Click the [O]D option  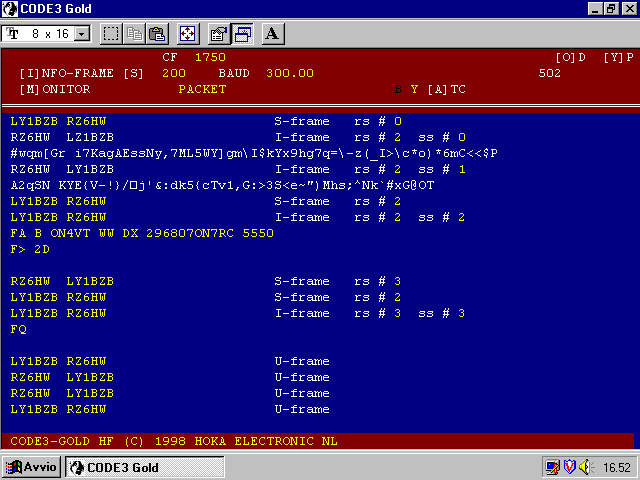click(x=570, y=57)
